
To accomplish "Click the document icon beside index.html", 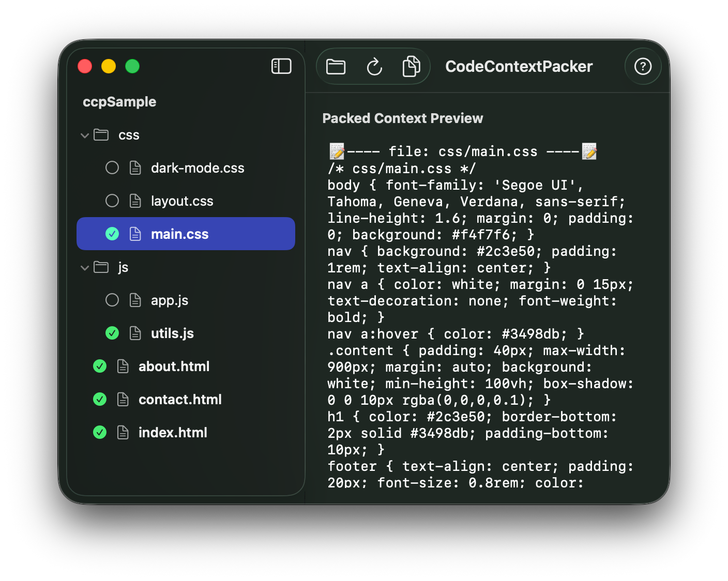I will tap(123, 432).
